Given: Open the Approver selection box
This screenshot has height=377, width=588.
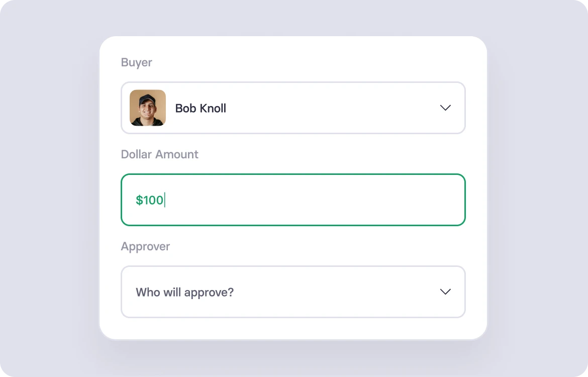Looking at the screenshot, I should tap(293, 292).
